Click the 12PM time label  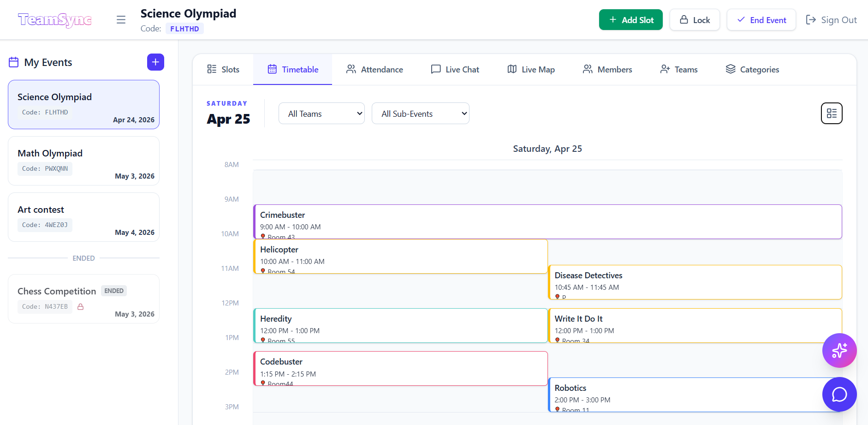[x=230, y=303]
